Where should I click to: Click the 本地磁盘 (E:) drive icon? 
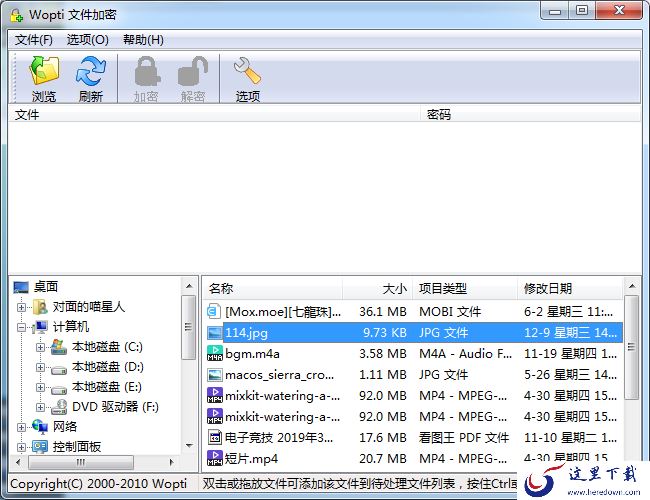[59, 389]
